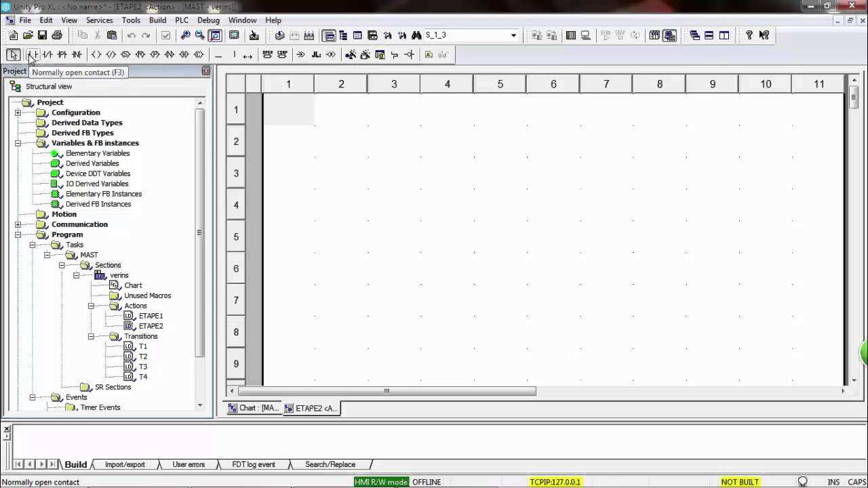
Task: Click the tile windows horizontally icon
Action: pos(709,35)
